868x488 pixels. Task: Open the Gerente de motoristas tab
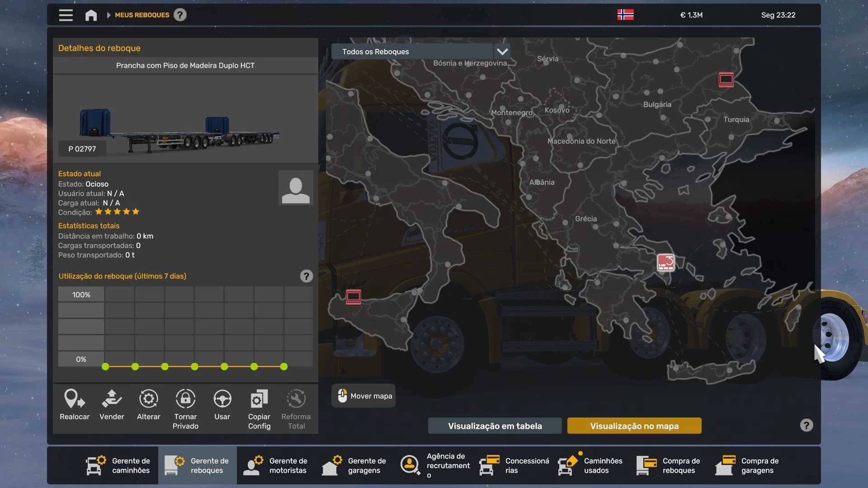click(x=276, y=465)
